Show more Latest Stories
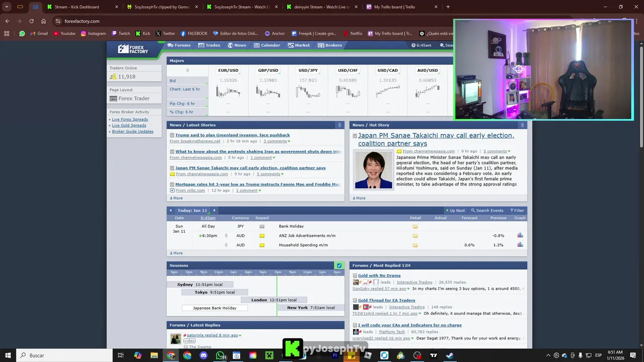This screenshot has width=644, height=362. [x=176, y=198]
